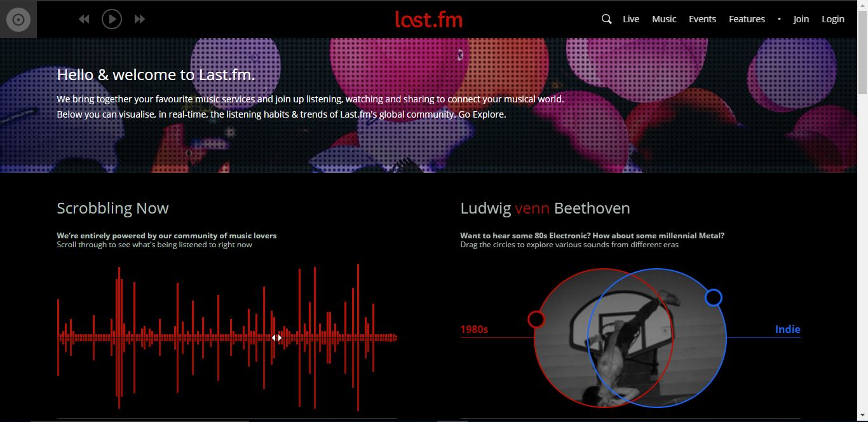Click the dot separator in the navigation bar
The height and width of the screenshot is (422, 868).
pyautogui.click(x=779, y=19)
